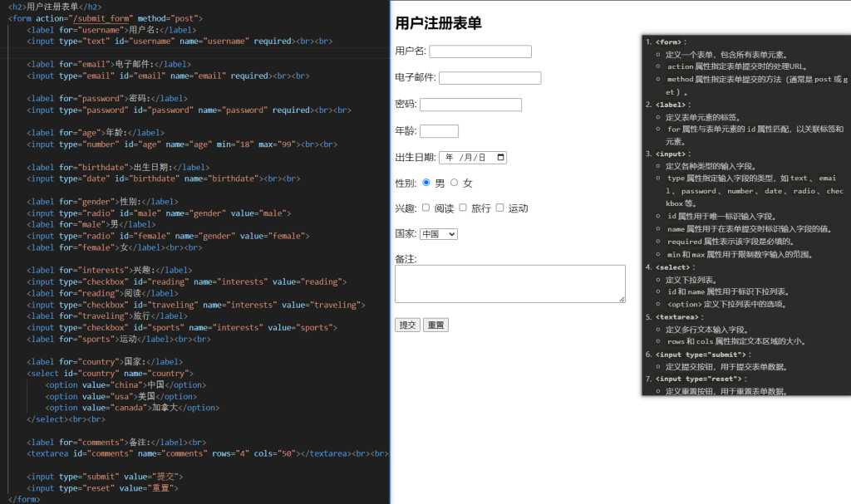Click inside the 备注 textarea

click(509, 283)
